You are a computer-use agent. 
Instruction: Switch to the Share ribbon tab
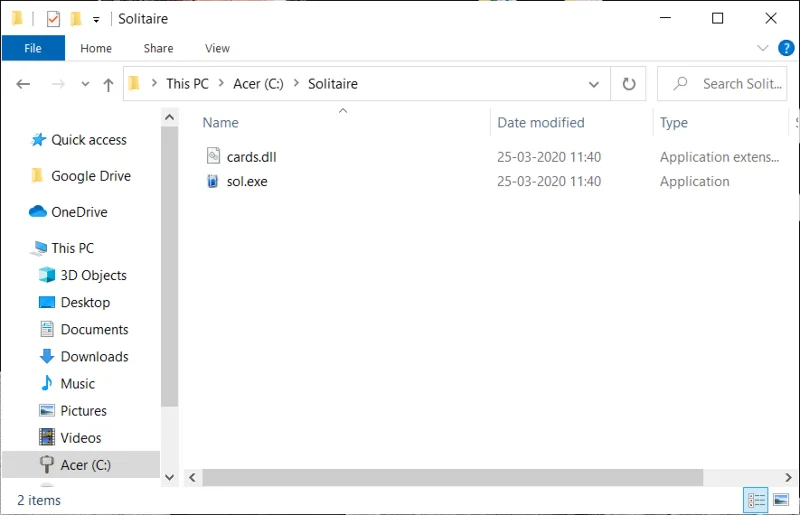[x=158, y=48]
